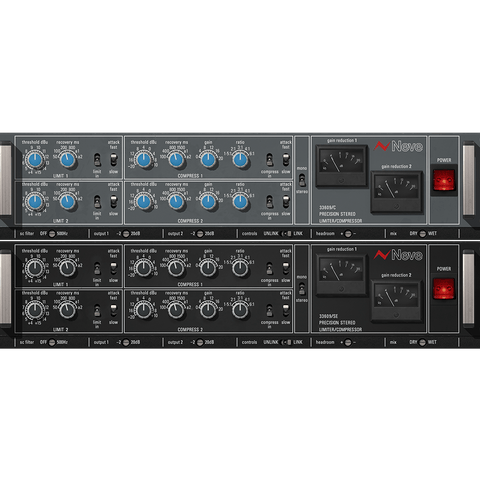Click the Compress 1 gain knob on black unit
The width and height of the screenshot is (480, 480).
(x=208, y=268)
